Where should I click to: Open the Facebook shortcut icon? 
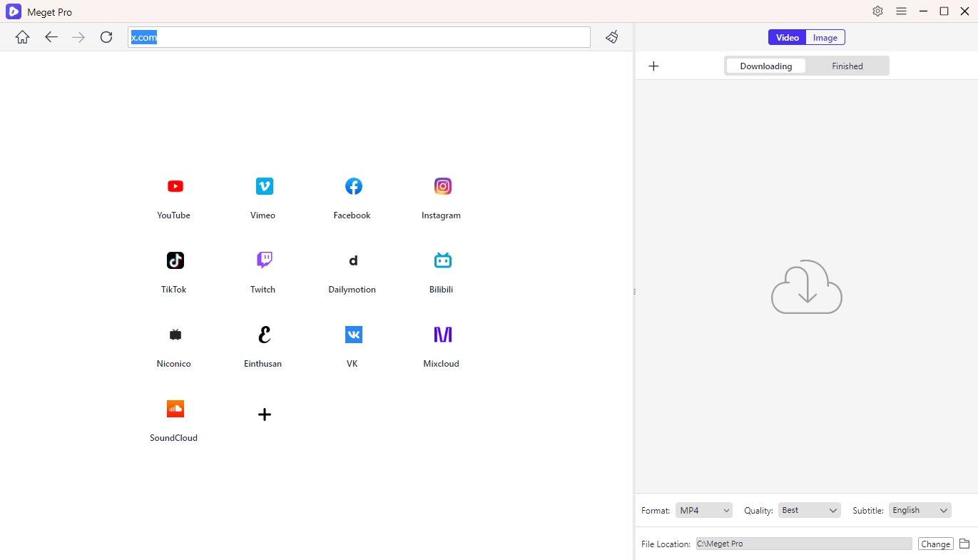354,186
